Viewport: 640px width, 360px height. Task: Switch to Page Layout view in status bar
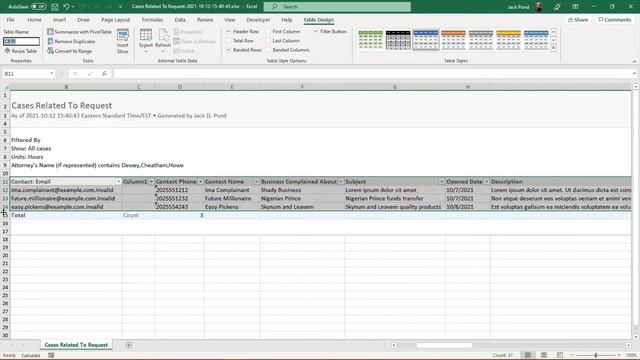tap(544, 355)
